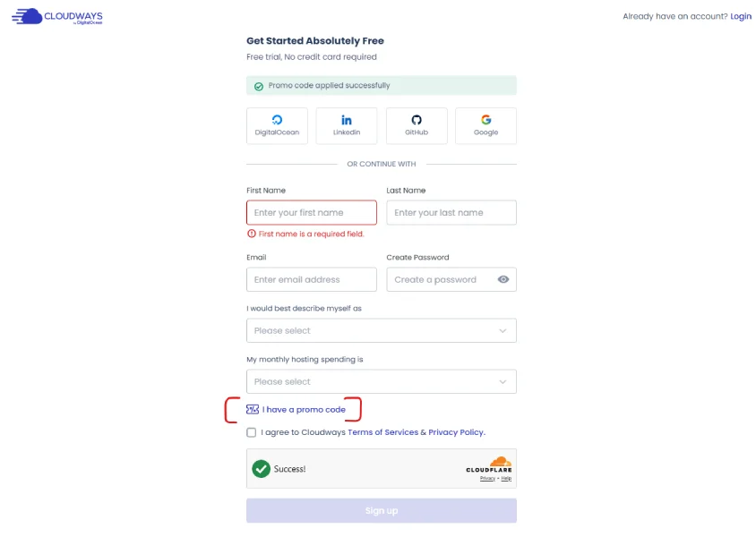Focus the Create Password field
This screenshot has width=756, height=537.
[x=451, y=279]
